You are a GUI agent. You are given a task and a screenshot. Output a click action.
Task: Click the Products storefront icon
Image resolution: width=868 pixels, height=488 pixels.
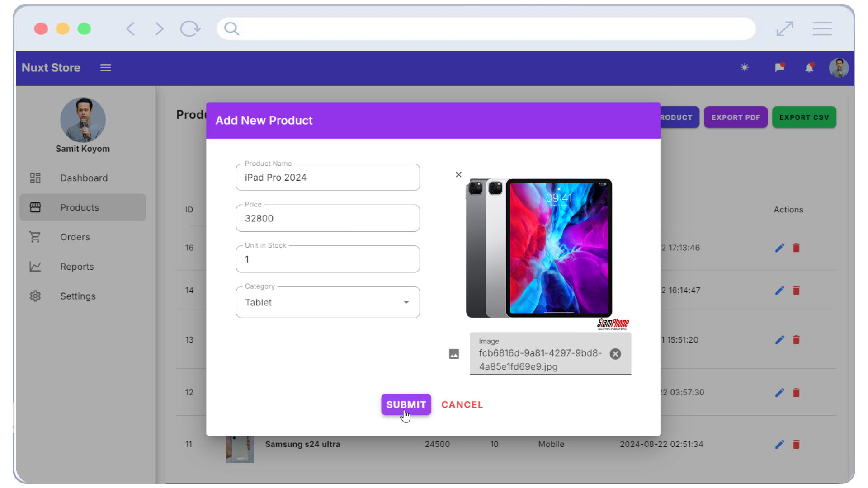(x=35, y=207)
